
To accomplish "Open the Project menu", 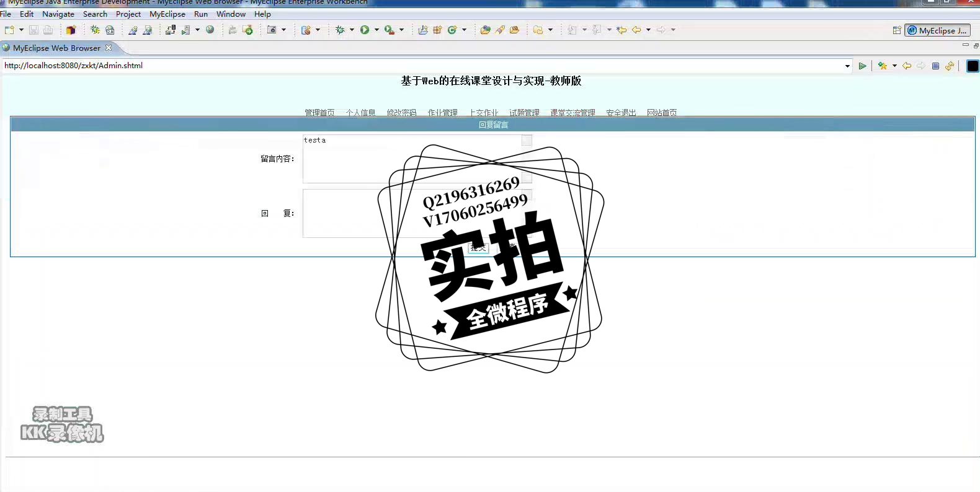I will [128, 14].
